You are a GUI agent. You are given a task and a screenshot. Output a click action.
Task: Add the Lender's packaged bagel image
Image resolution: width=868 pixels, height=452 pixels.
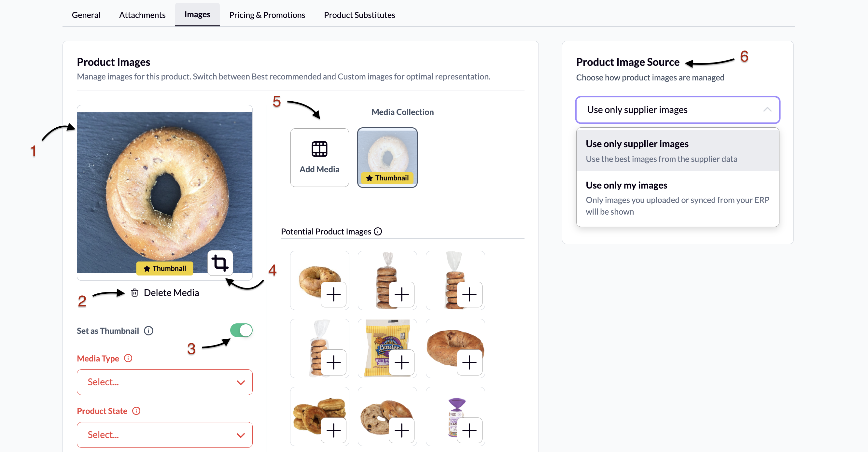(401, 363)
